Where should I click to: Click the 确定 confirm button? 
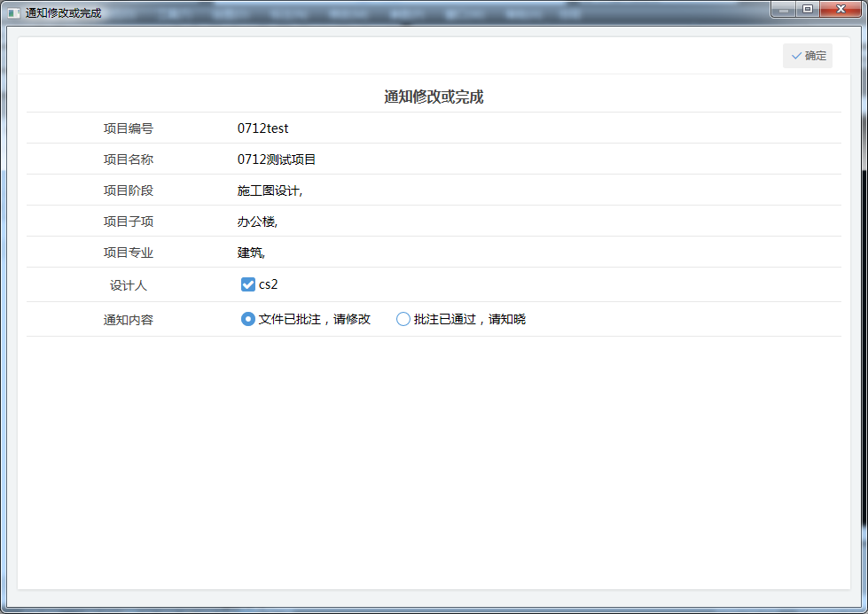[808, 56]
